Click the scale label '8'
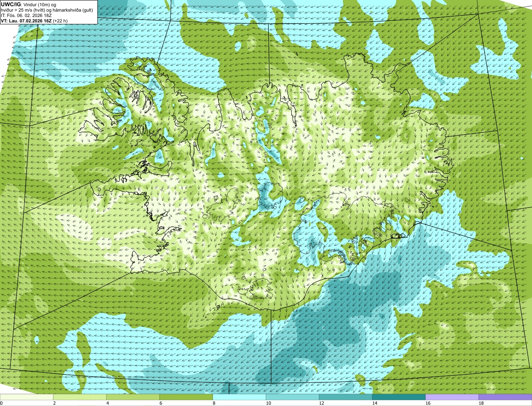Screen dimensions: 532x406 click(x=214, y=403)
